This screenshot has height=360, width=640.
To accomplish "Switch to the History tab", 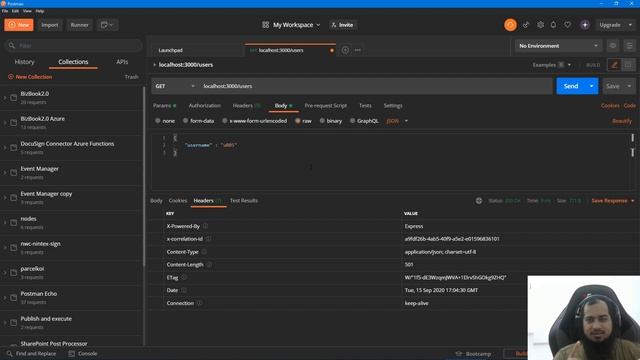I will pos(24,62).
